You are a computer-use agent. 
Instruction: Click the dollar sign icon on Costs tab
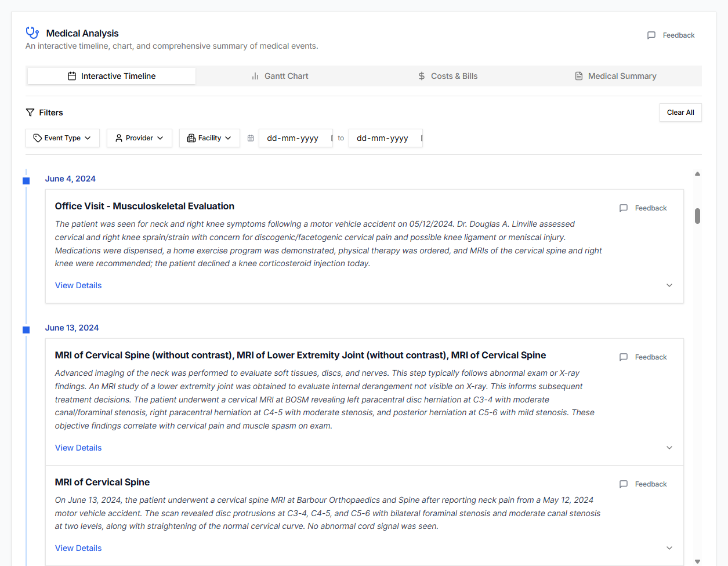point(422,76)
